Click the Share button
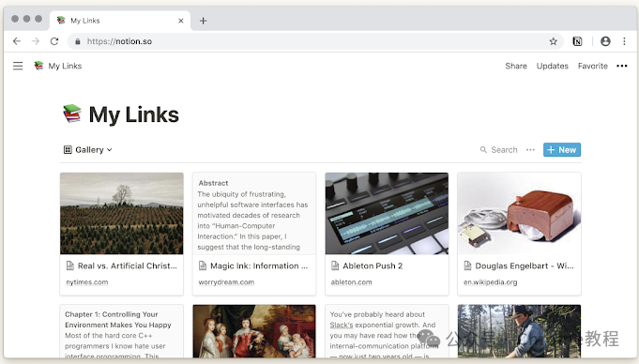Image resolution: width=639 pixels, height=364 pixels. click(516, 66)
